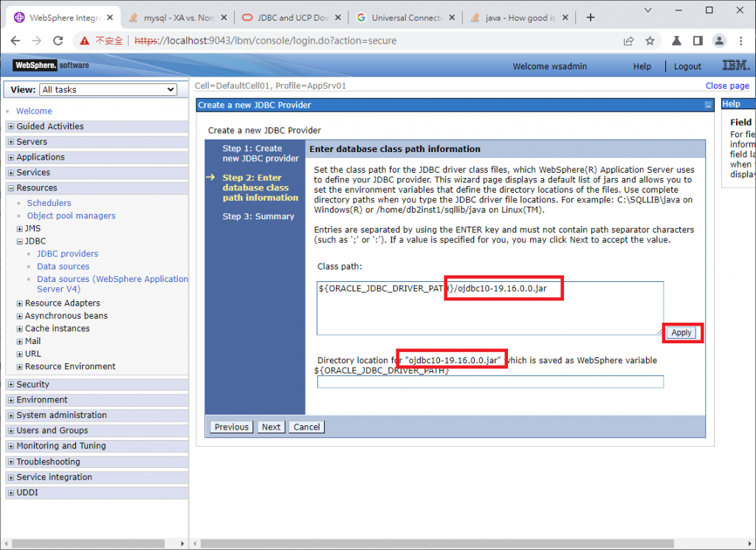
Task: Open the Chrome three-dot menu
Action: click(x=741, y=41)
